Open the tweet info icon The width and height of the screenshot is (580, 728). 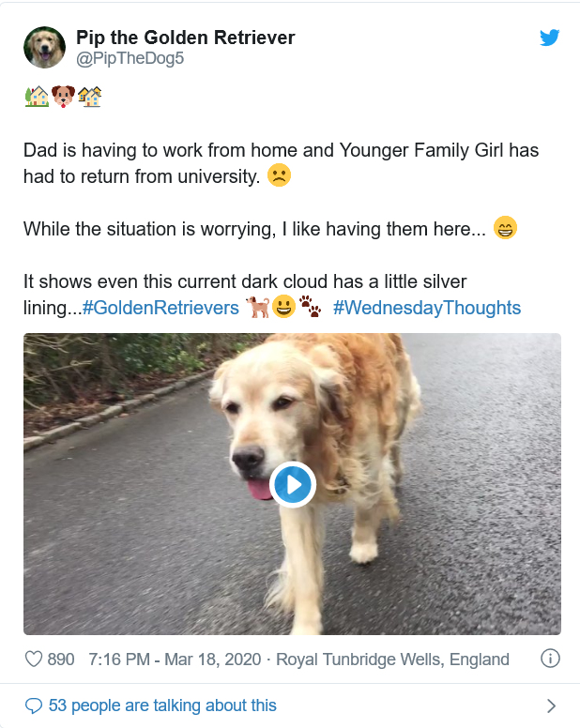(x=551, y=659)
